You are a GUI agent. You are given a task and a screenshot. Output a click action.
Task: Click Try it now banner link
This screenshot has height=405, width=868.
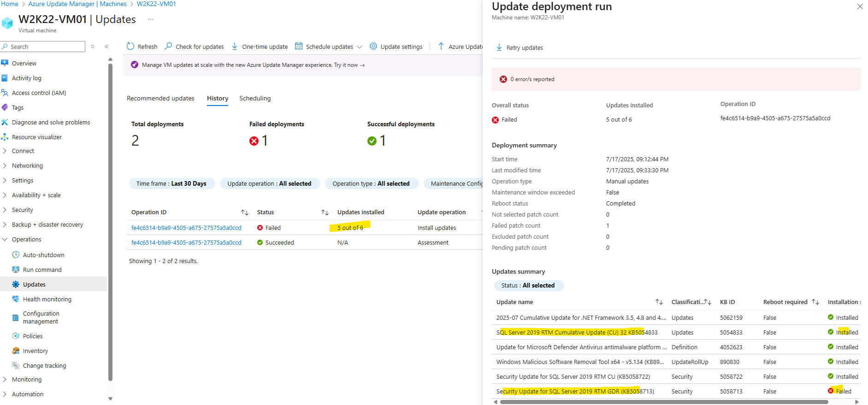click(349, 65)
